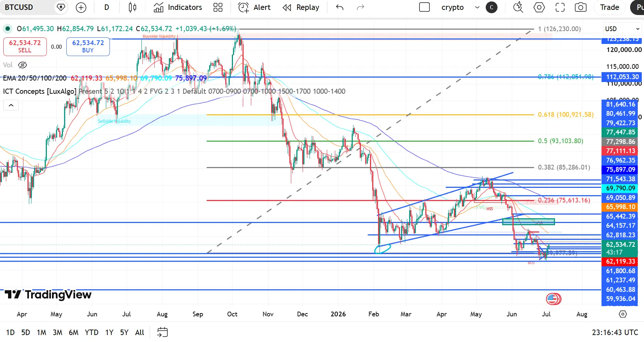644x342 pixels.
Task: Create a new Alert
Action: [x=254, y=7]
